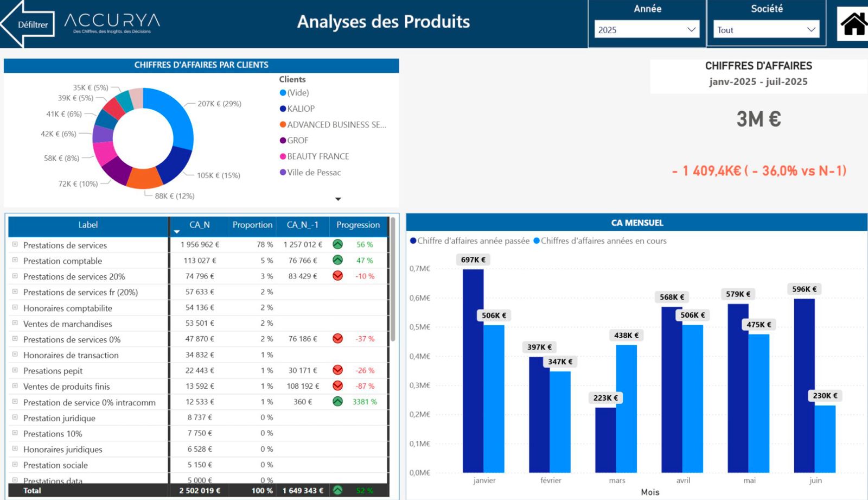Click red decline icon beside Presations pepit
This screenshot has height=500, width=868.
338,370
